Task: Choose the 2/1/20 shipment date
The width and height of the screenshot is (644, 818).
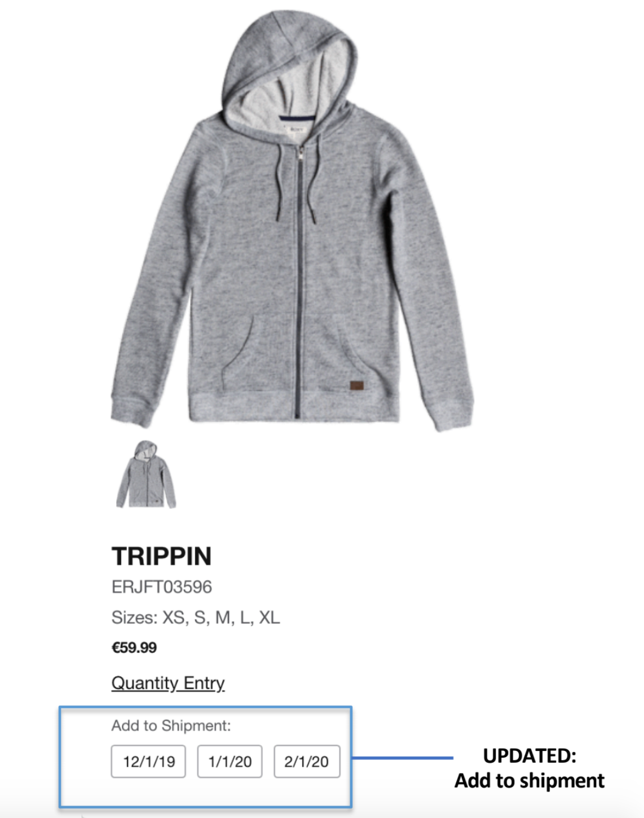Action: pos(307,762)
